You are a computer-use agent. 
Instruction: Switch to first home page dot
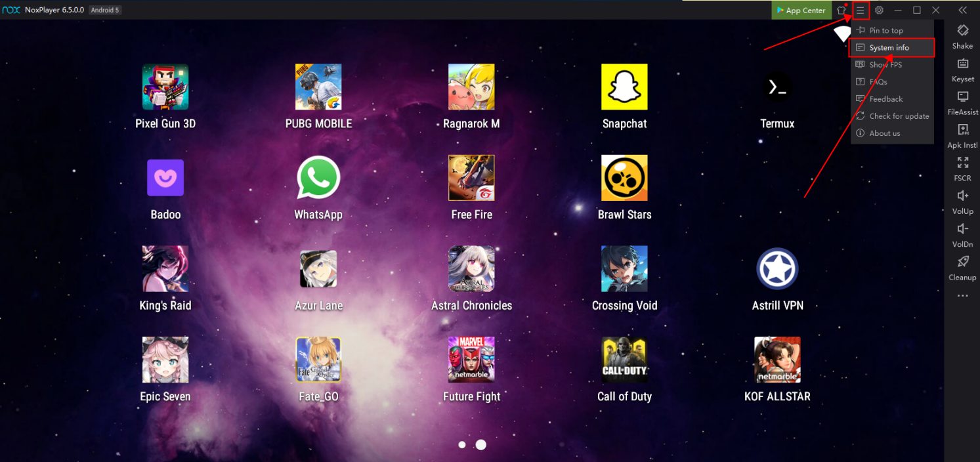pyautogui.click(x=462, y=445)
